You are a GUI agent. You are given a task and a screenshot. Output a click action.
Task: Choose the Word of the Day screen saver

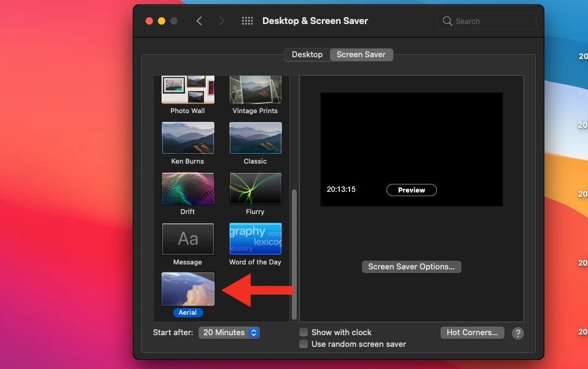point(255,239)
